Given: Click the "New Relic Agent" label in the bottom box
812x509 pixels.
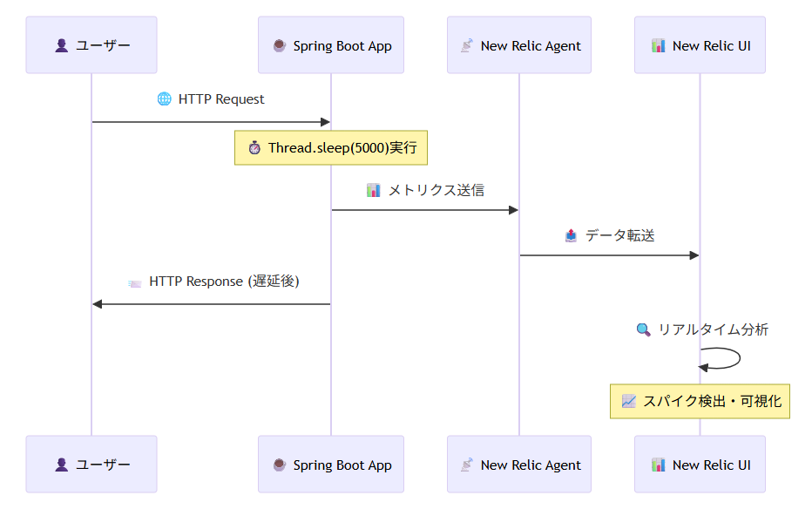Looking at the screenshot, I should pyautogui.click(x=531, y=465).
